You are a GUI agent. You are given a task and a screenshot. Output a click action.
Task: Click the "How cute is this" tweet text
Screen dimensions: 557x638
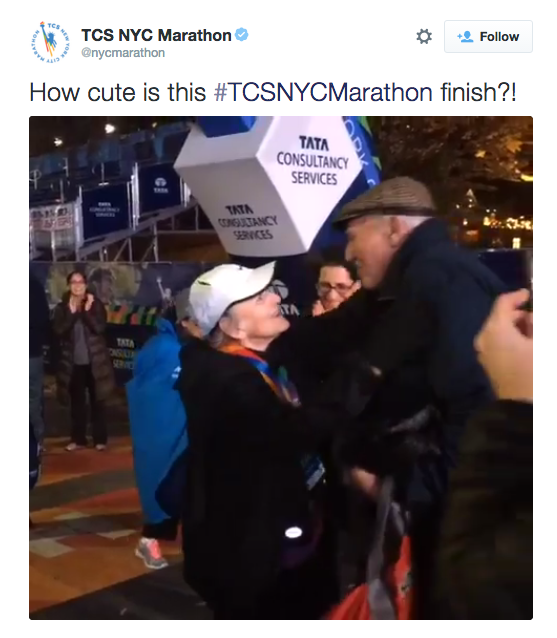tap(118, 92)
